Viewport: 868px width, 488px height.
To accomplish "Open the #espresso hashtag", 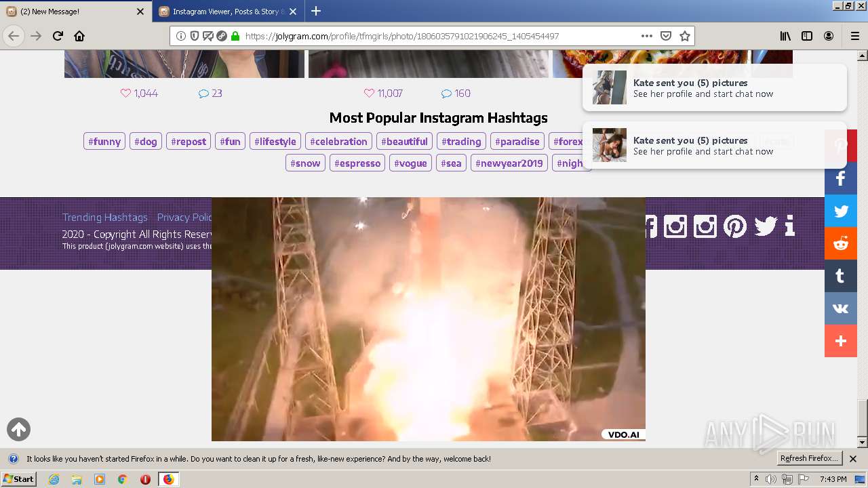I will [357, 163].
